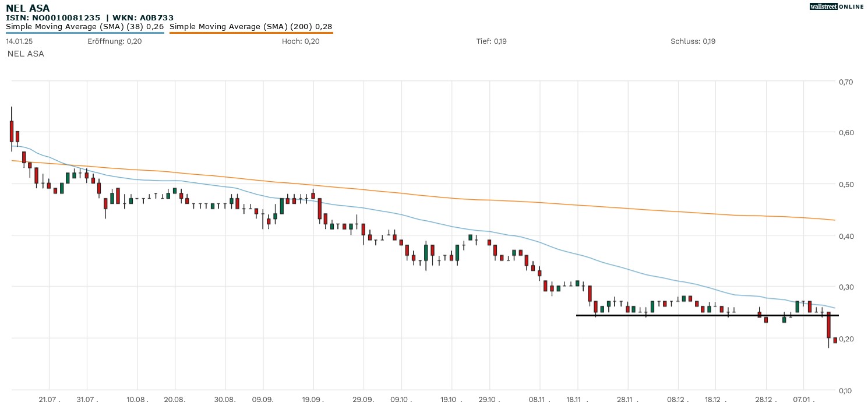Click the Eröffnung: 0,20 value
The height and width of the screenshot is (402, 868).
point(114,41)
